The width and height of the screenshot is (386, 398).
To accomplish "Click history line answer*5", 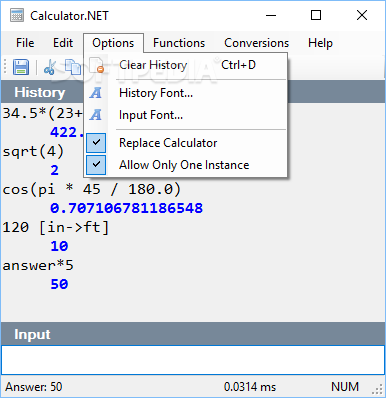I will tap(38, 265).
